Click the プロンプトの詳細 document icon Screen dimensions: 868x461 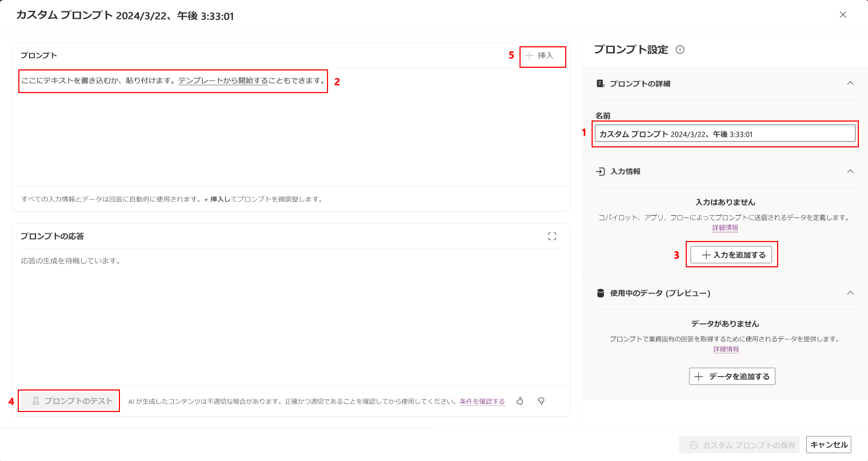601,83
